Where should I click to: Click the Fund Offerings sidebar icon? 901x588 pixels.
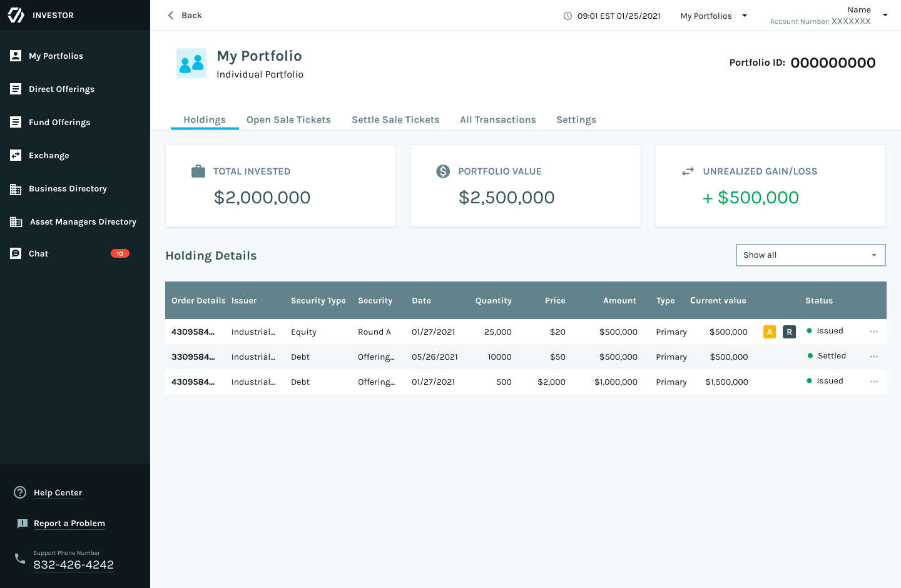pos(16,122)
